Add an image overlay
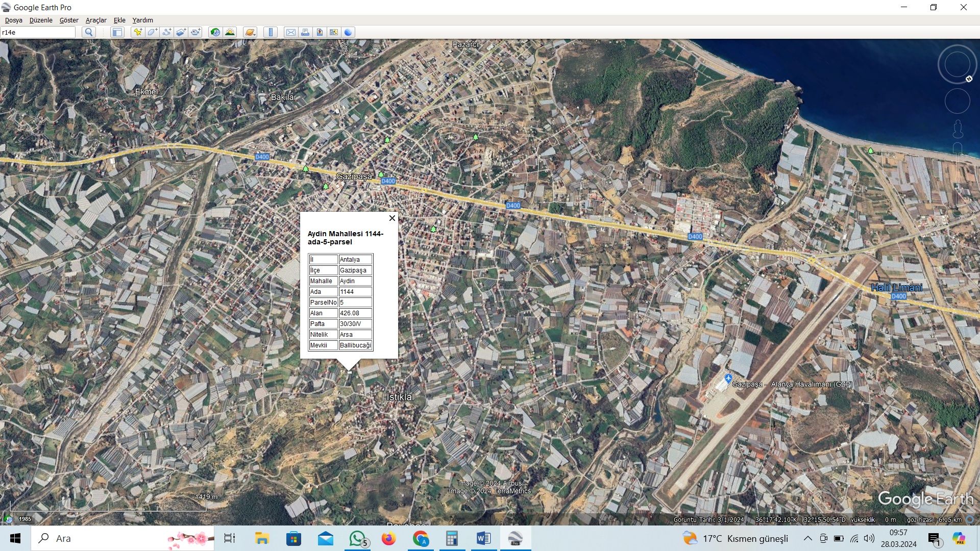 (x=181, y=32)
